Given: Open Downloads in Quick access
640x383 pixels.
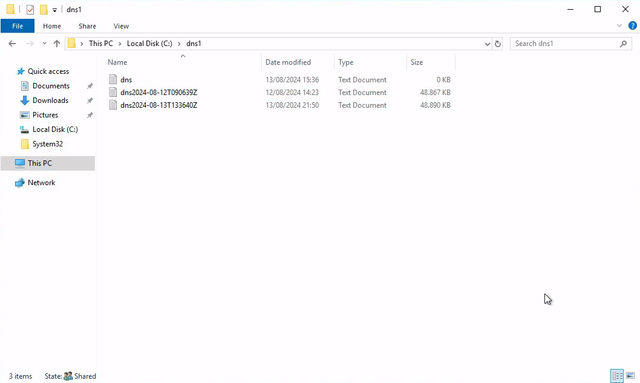Looking at the screenshot, I should [50, 100].
